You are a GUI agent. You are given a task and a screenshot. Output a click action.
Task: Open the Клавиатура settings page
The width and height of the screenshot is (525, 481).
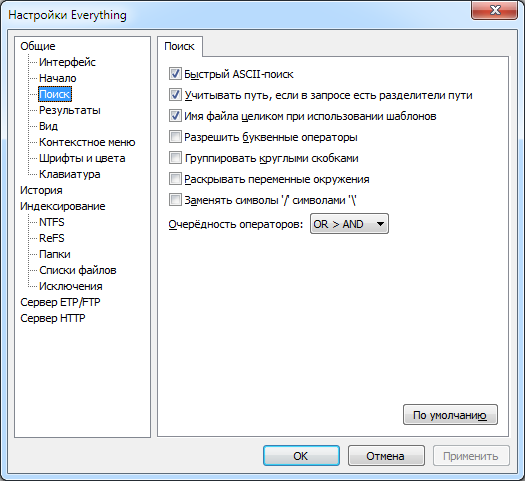click(x=70, y=174)
